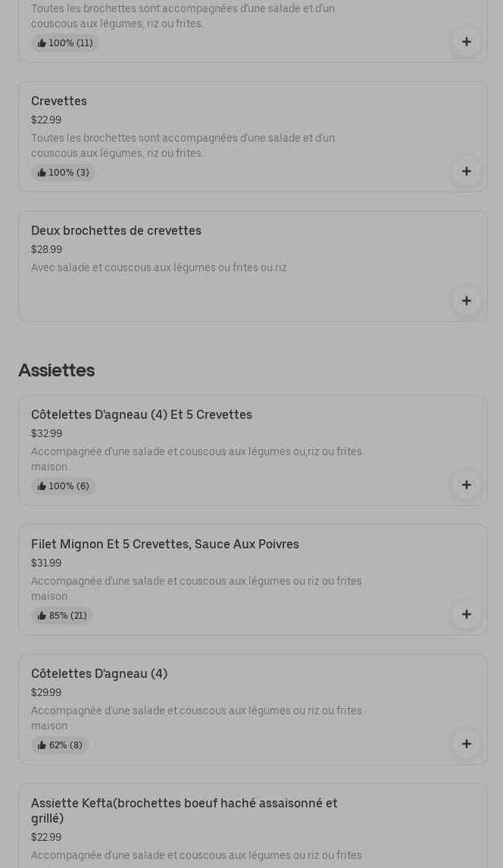
Task: Click the $22.99 Assiette Kefta price
Action: 46,837
